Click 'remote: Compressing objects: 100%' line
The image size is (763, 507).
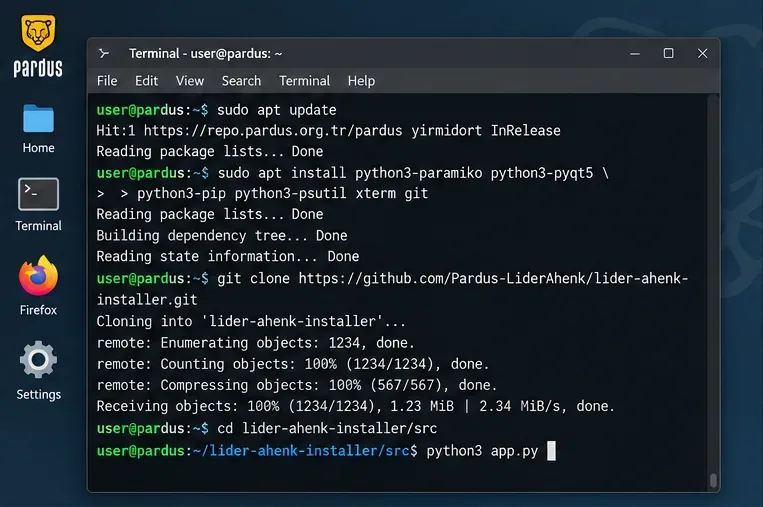tap(297, 385)
